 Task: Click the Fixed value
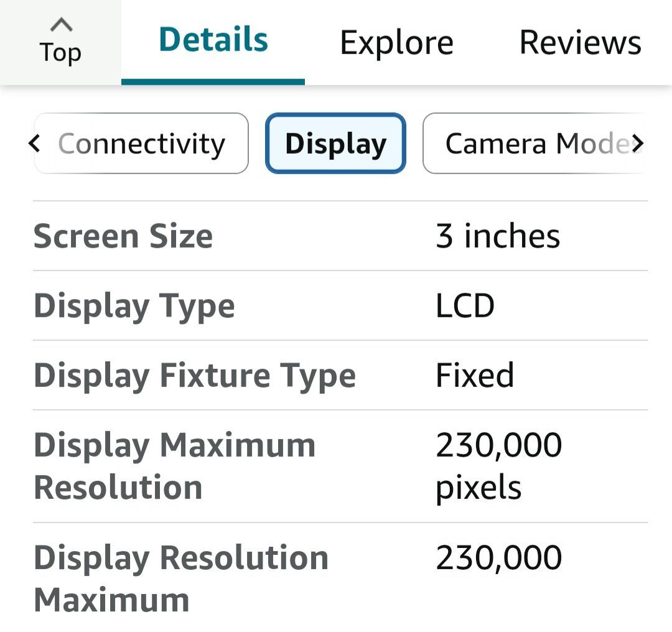point(474,375)
